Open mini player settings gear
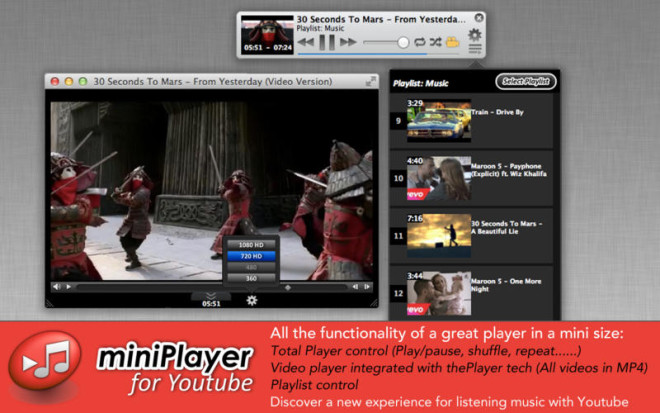This screenshot has width=660, height=413. click(x=475, y=35)
